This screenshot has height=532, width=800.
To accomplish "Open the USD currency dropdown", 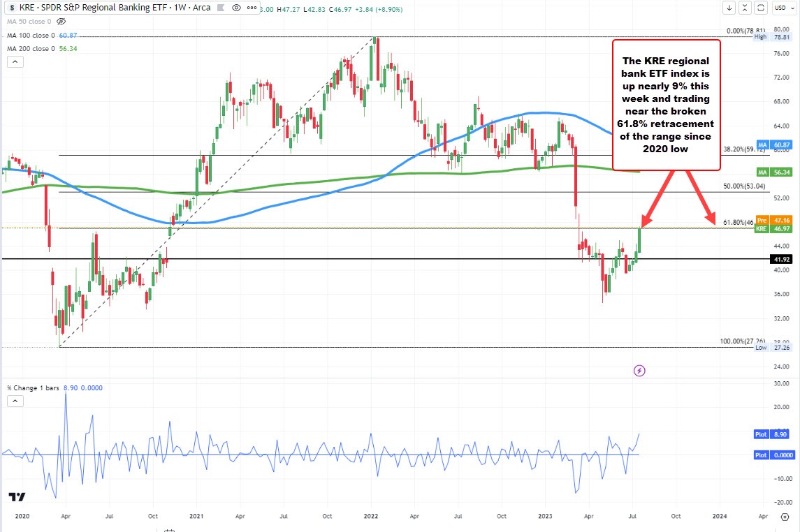I will tap(783, 8).
